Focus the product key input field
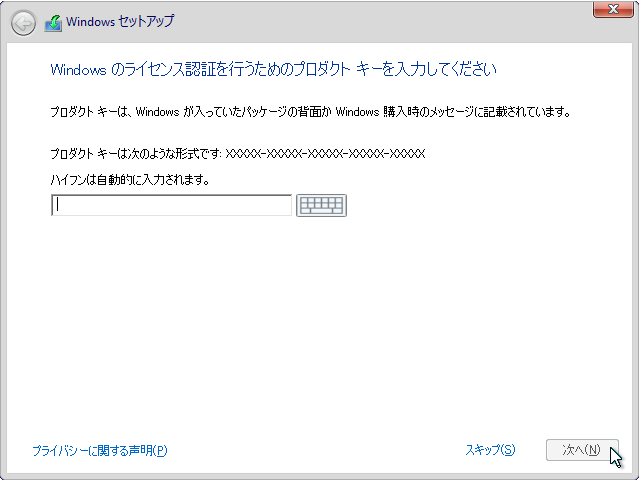This screenshot has width=641, height=481. point(171,205)
